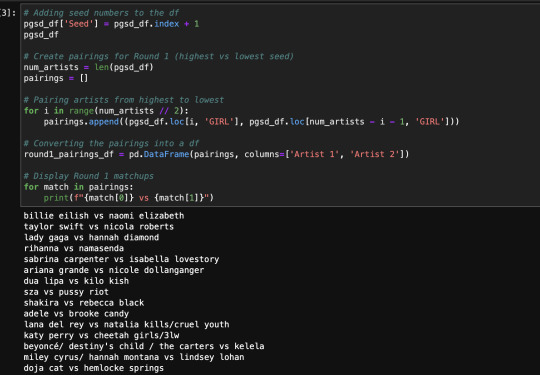Click the 'pairings = []' line
The width and height of the screenshot is (540, 375).
coord(56,78)
